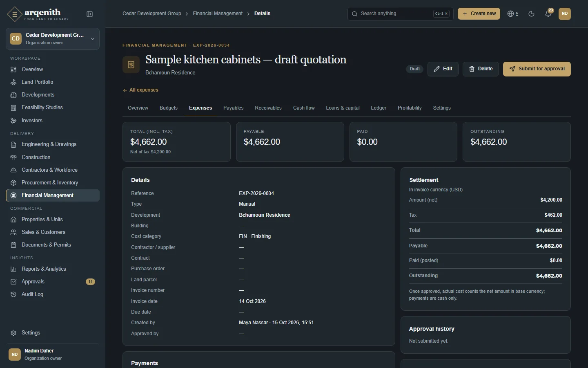Open ND user avatar menu in header
Screen dimensions: 588x368
click(565, 13)
